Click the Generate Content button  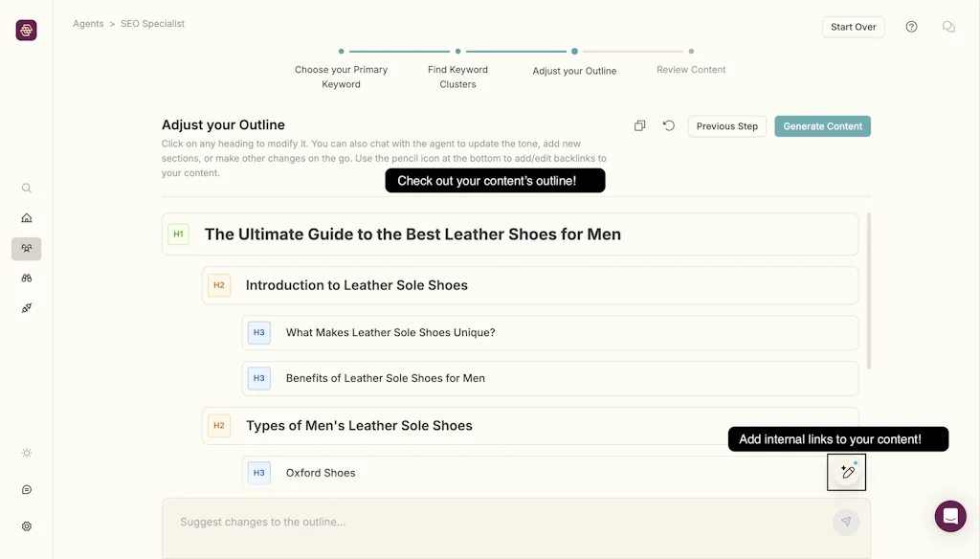822,126
